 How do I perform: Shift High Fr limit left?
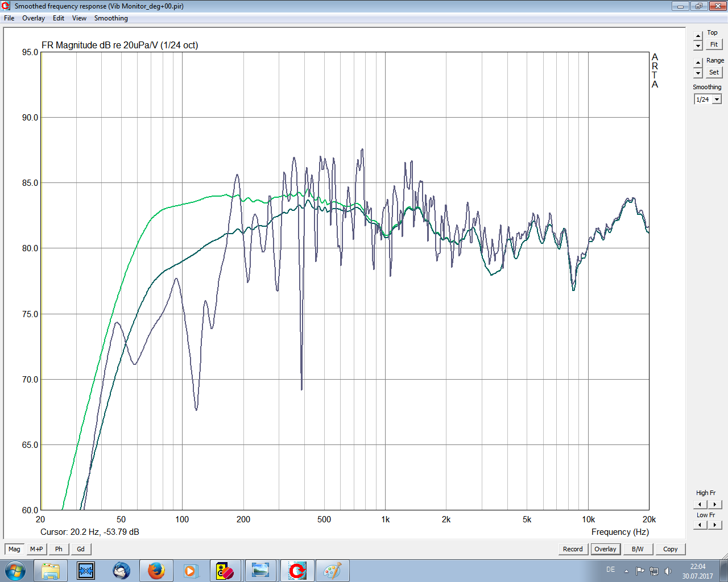[700, 504]
